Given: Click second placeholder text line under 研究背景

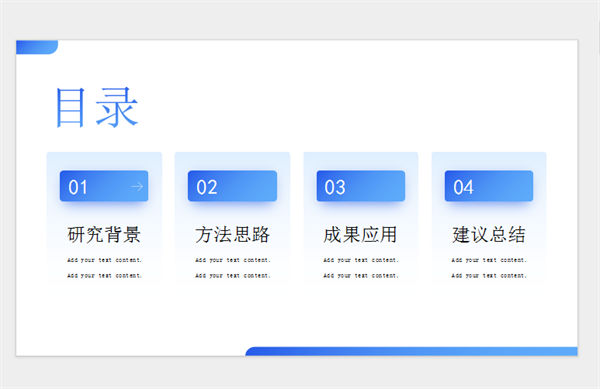Looking at the screenshot, I should point(104,275).
